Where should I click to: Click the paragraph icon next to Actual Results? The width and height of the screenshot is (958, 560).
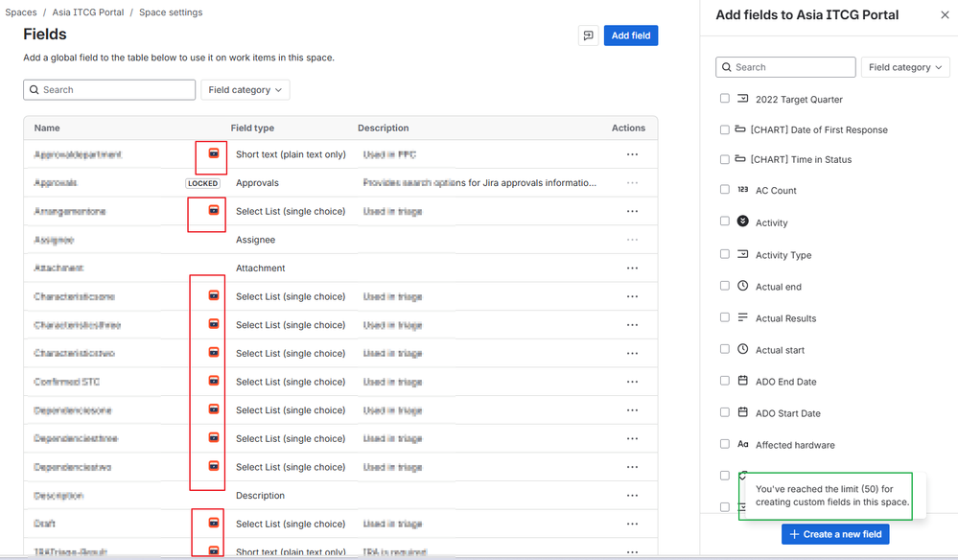[x=743, y=317]
